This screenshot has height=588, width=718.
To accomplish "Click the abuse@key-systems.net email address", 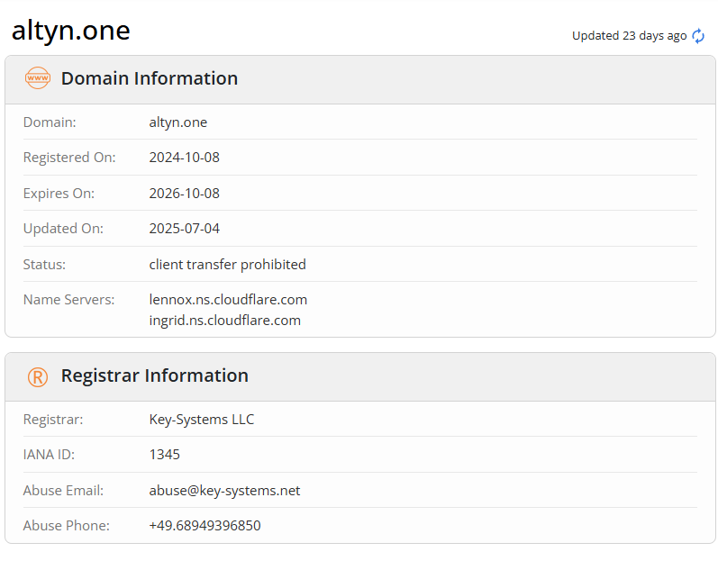I will 225,491.
